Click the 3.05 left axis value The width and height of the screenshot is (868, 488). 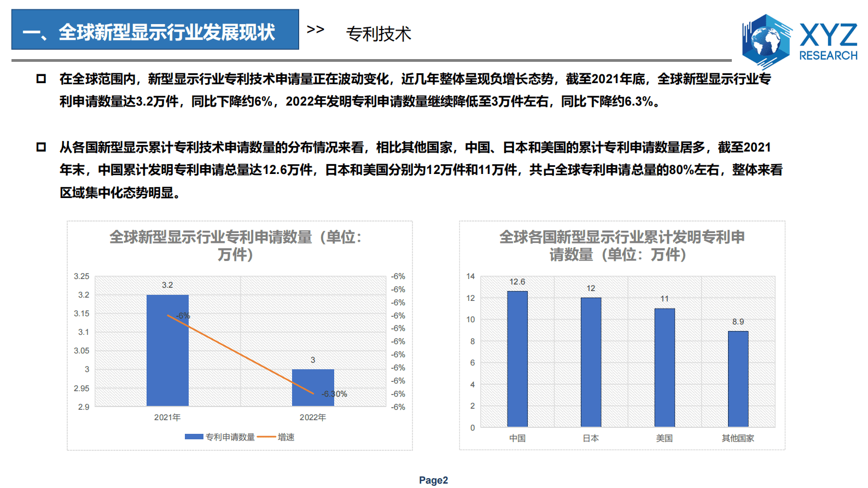tap(81, 351)
